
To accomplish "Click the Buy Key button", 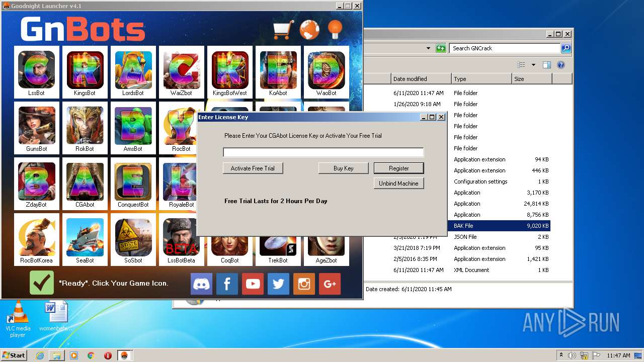I will point(344,168).
